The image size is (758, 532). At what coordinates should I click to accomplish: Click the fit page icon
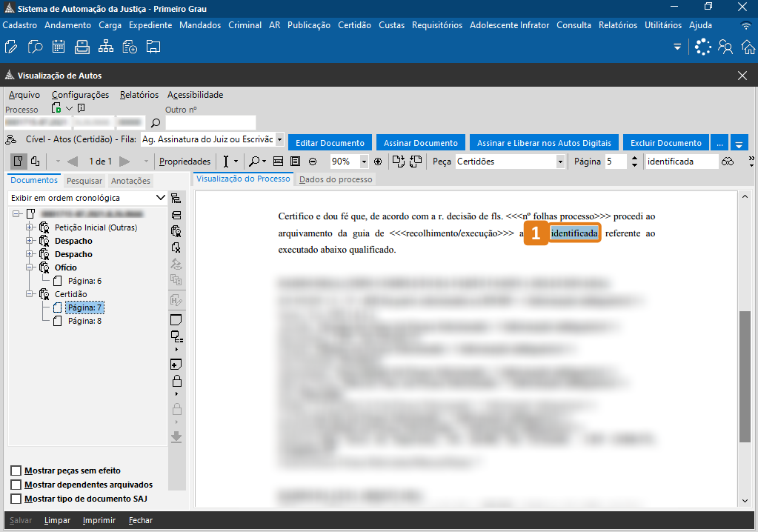click(296, 162)
